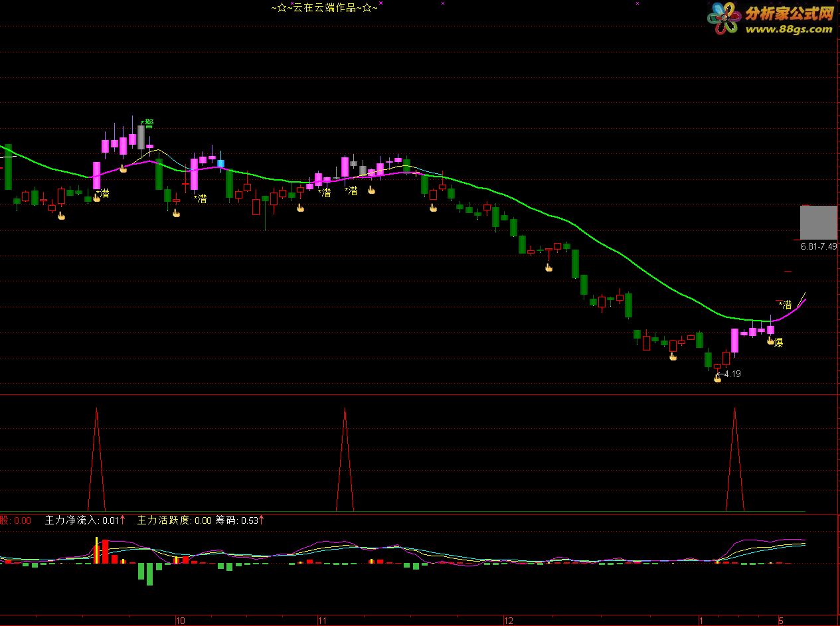Click the 云在云端作品 chart title
Screen dimensions: 840x626
click(x=325, y=8)
